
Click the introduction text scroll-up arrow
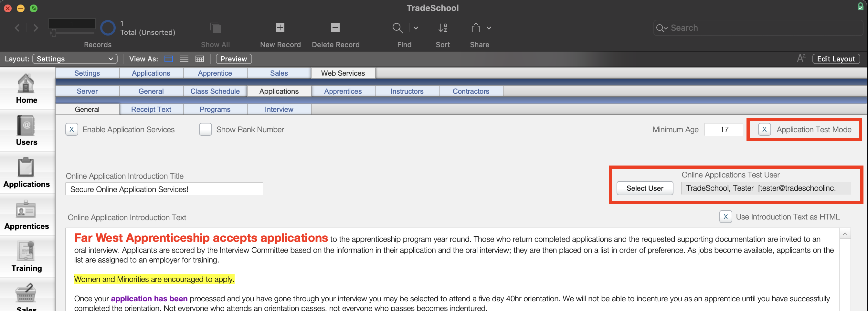[x=845, y=233]
